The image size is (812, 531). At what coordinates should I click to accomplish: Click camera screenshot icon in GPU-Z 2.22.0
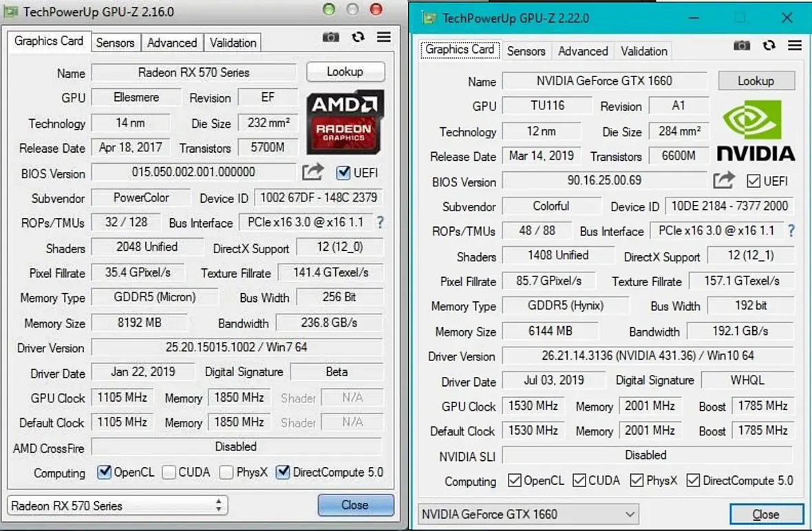pyautogui.click(x=742, y=45)
